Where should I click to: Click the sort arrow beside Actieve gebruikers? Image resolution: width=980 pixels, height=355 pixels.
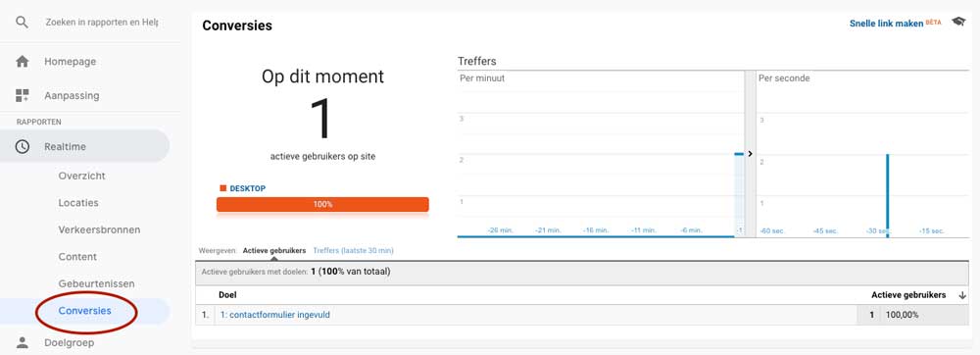[x=962, y=295]
